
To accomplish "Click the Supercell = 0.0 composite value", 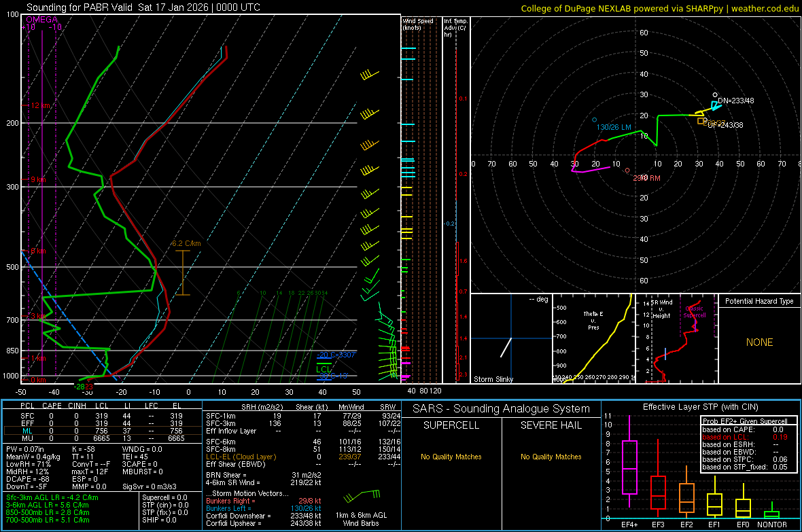I will point(164,497).
